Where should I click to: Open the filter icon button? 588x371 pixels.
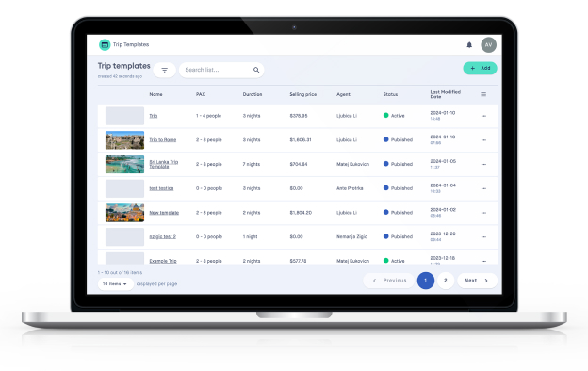[164, 70]
